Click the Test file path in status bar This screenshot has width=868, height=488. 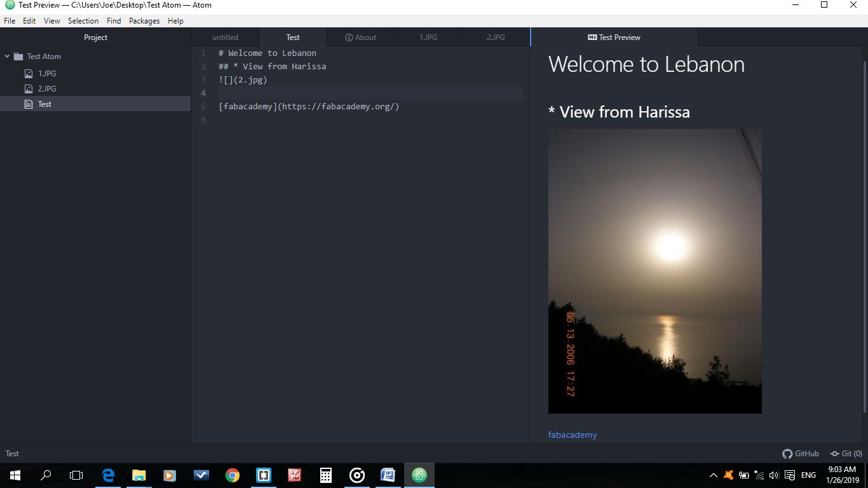pos(12,454)
